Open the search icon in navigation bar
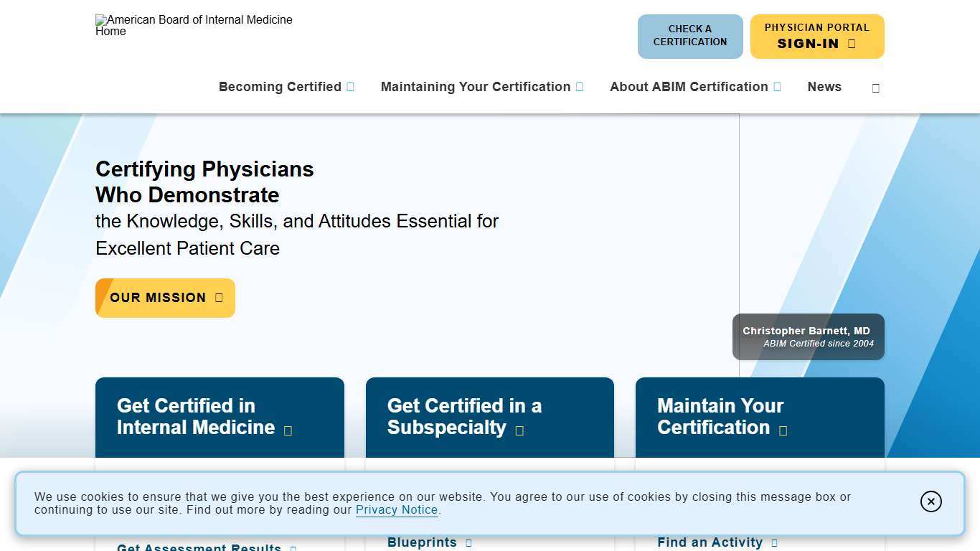 (875, 88)
